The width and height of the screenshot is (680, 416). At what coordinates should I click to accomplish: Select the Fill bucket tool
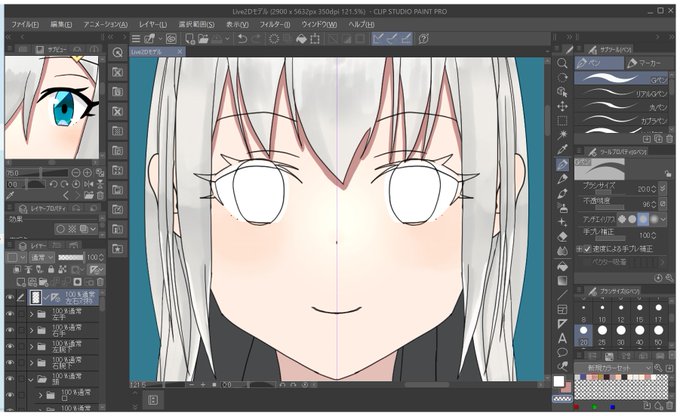tap(562, 266)
